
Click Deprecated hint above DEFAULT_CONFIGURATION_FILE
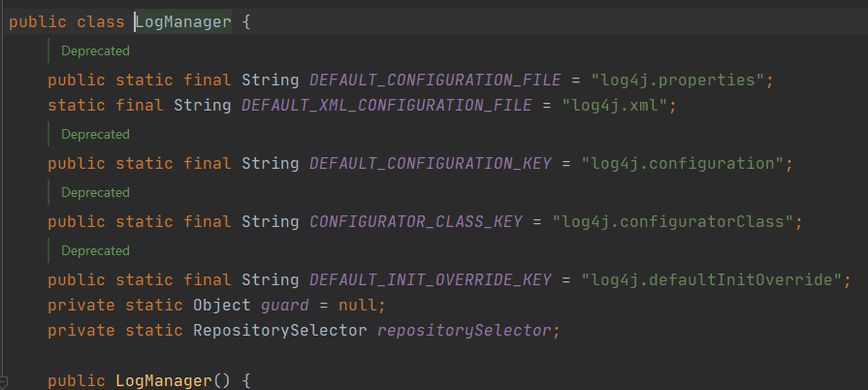tap(95, 50)
